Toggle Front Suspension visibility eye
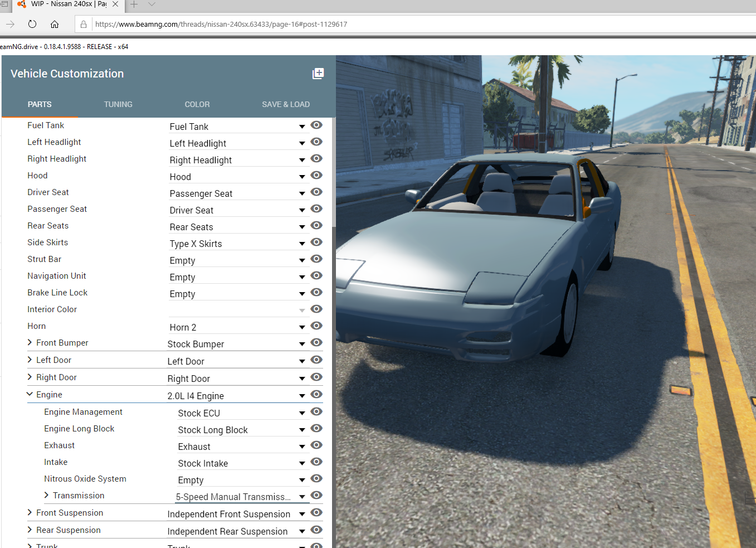 coord(316,513)
